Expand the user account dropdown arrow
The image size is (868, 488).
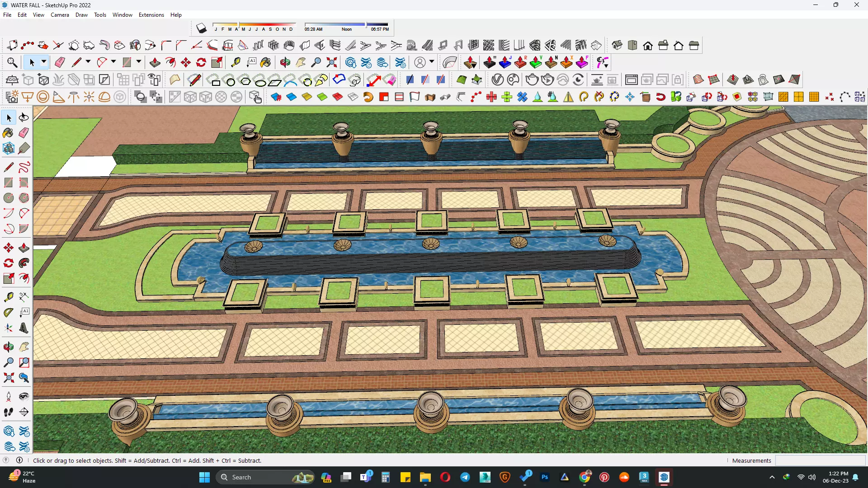(432, 62)
